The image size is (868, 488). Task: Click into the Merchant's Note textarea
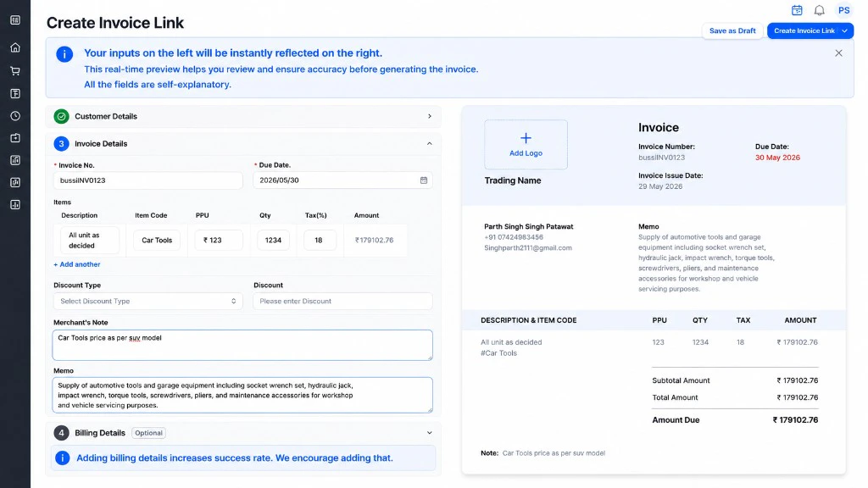click(242, 346)
